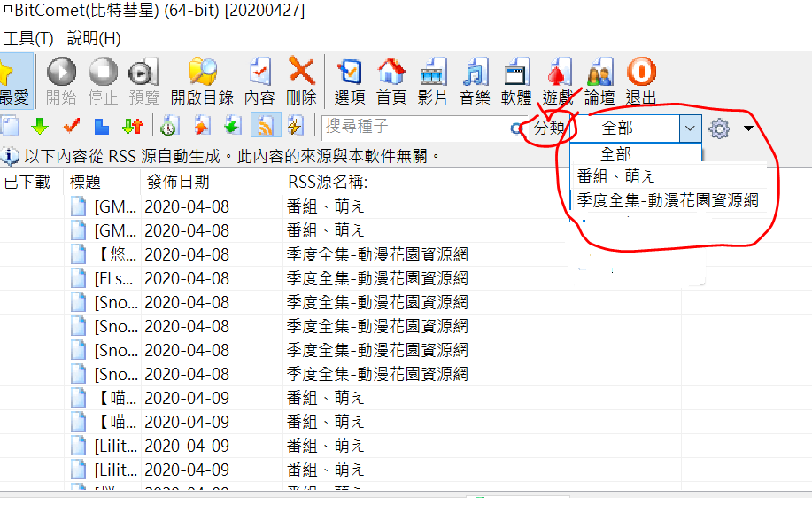Click the lightning bolt document icon
The image size is (812, 521).
point(296,126)
